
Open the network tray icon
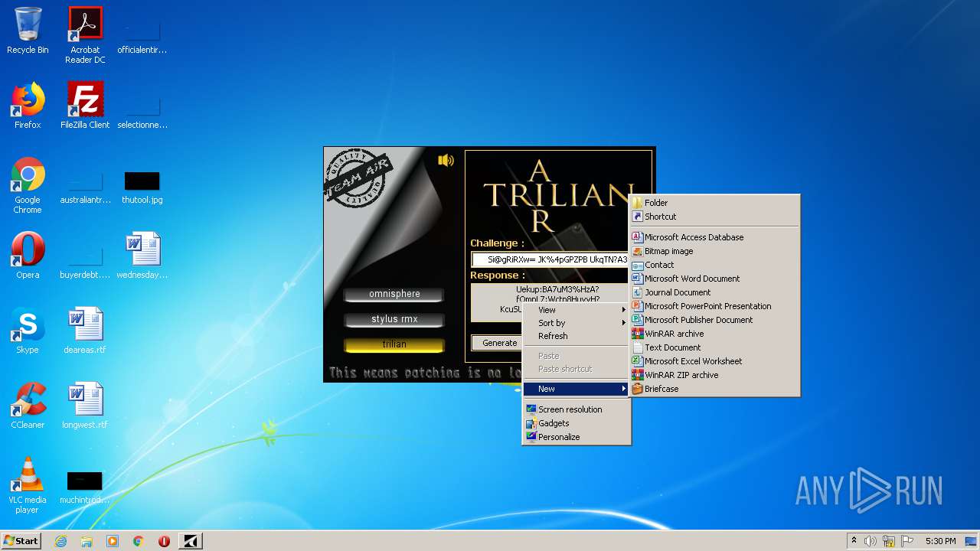click(889, 541)
